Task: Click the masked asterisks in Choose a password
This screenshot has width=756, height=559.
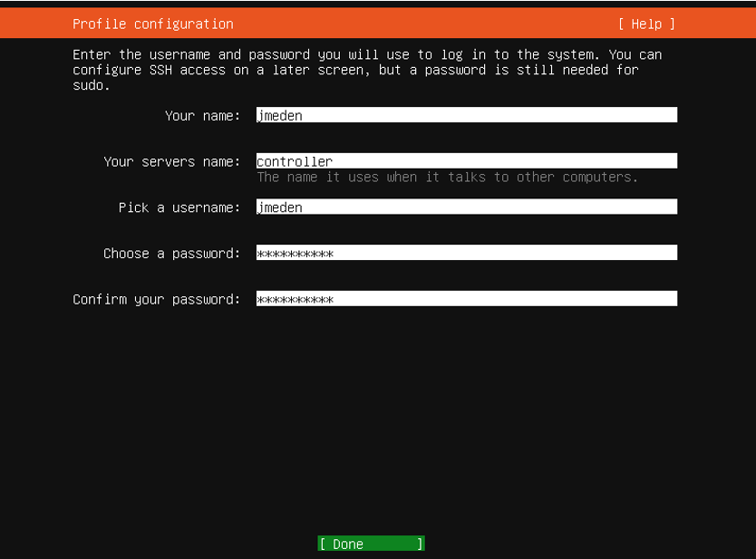Action: [x=295, y=254]
